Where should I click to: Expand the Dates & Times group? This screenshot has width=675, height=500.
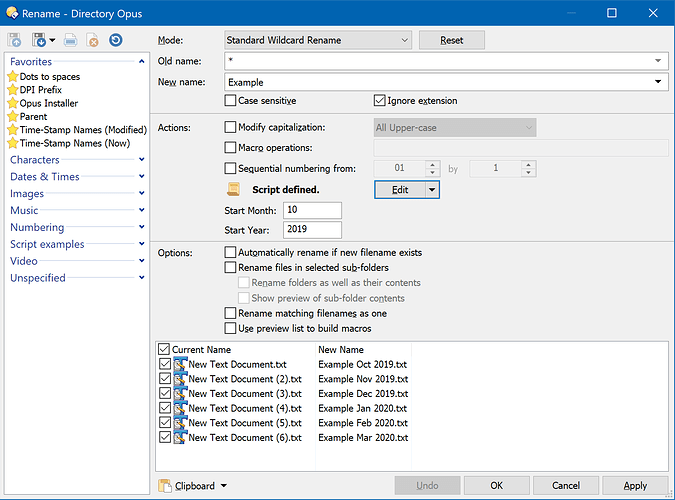[142, 176]
